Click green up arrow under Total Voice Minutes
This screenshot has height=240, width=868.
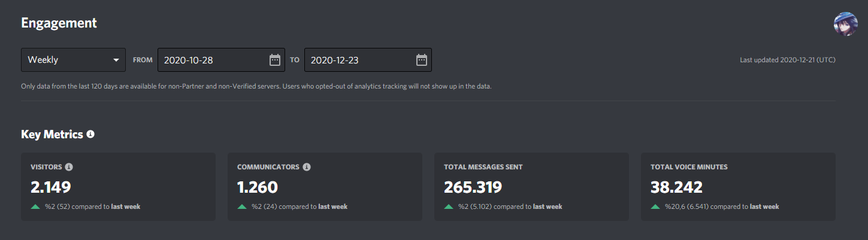tap(655, 206)
